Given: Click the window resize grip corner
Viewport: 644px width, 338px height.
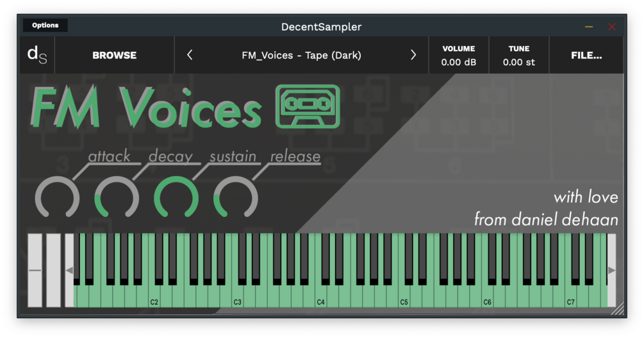Looking at the screenshot, I should pyautogui.click(x=617, y=309).
